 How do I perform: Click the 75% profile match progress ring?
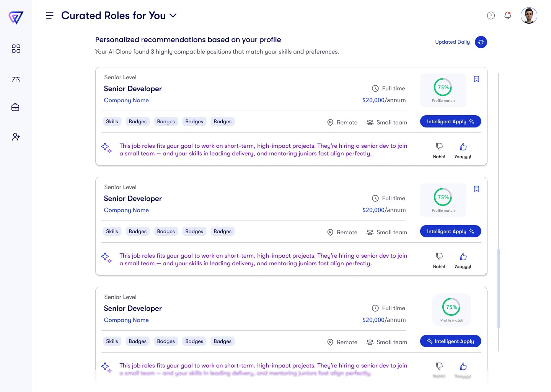[x=443, y=88]
